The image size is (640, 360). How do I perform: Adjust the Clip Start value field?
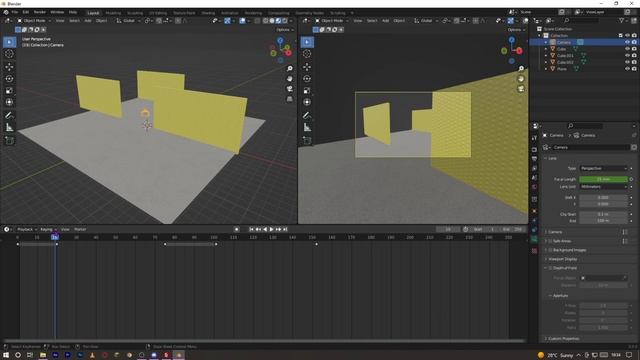(603, 214)
